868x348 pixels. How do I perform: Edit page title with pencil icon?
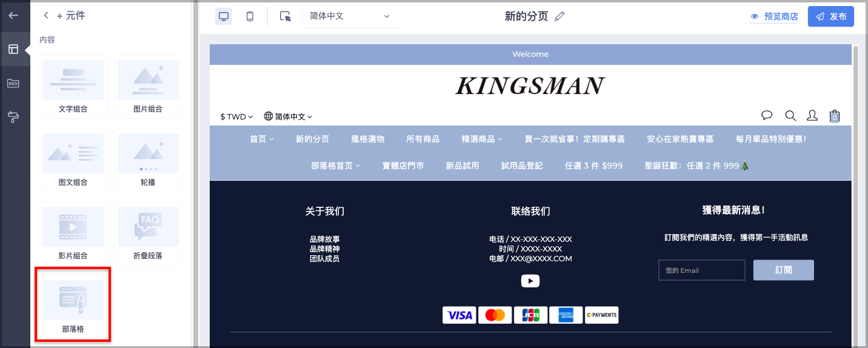559,16
